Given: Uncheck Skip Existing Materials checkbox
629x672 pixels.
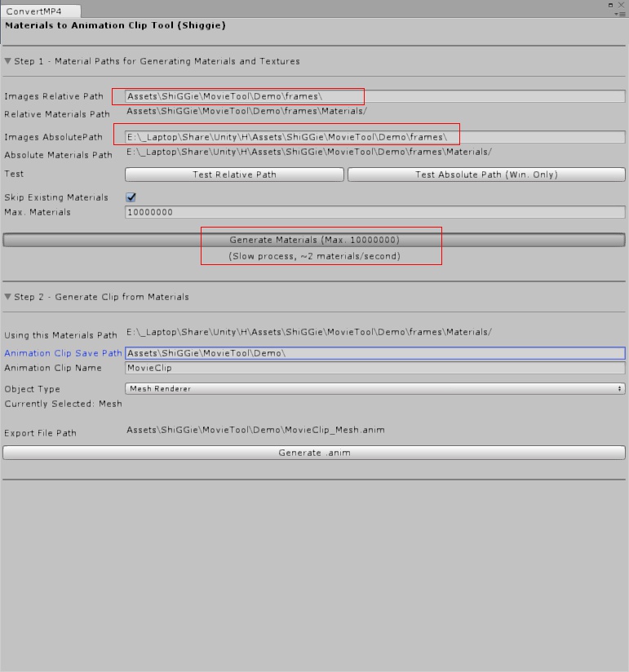Looking at the screenshot, I should pyautogui.click(x=131, y=197).
